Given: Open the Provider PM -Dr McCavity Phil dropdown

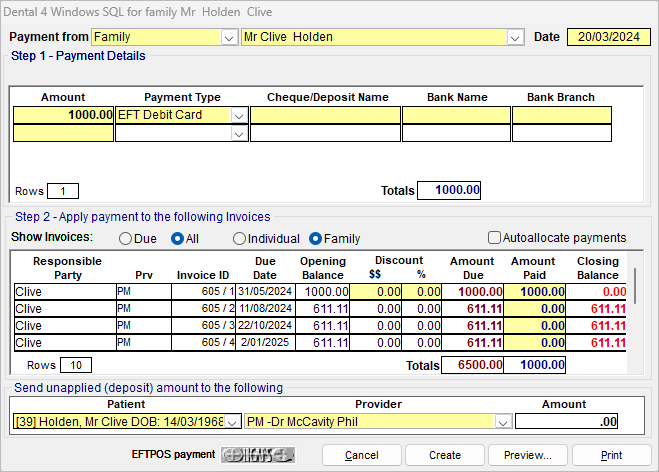Looking at the screenshot, I should (503, 422).
